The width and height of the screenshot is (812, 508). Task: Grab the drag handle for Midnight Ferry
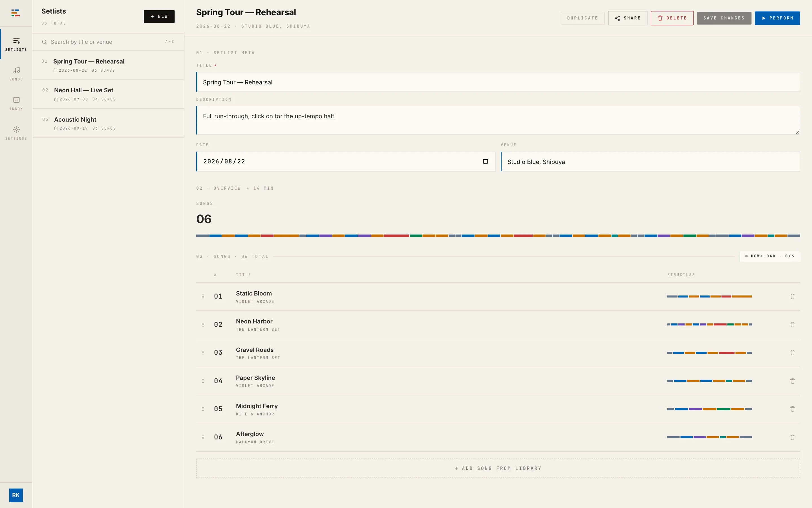(x=203, y=409)
